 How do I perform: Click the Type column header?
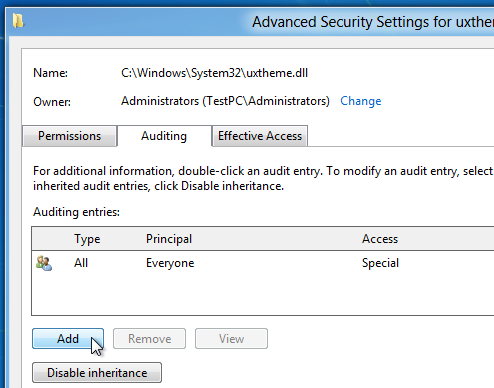87,239
